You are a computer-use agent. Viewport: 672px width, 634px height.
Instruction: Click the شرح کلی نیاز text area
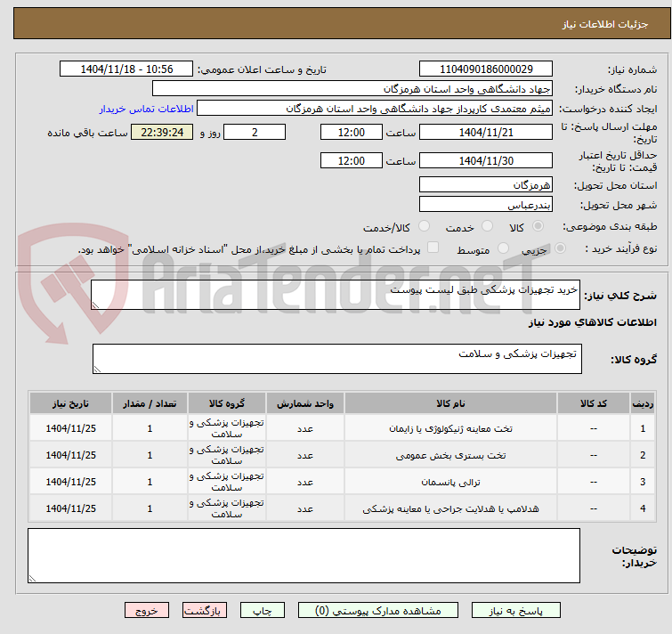pyautogui.click(x=336, y=295)
